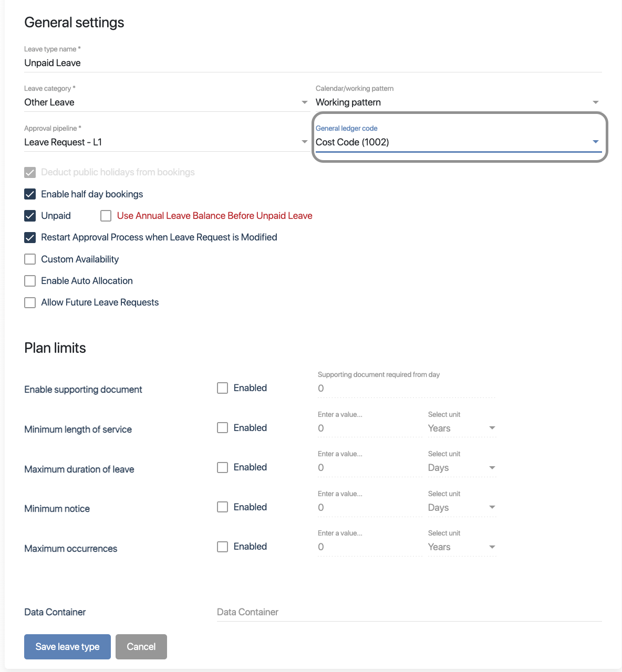622x672 pixels.
Task: Expand the General ledger code dropdown
Action: pyautogui.click(x=457, y=142)
